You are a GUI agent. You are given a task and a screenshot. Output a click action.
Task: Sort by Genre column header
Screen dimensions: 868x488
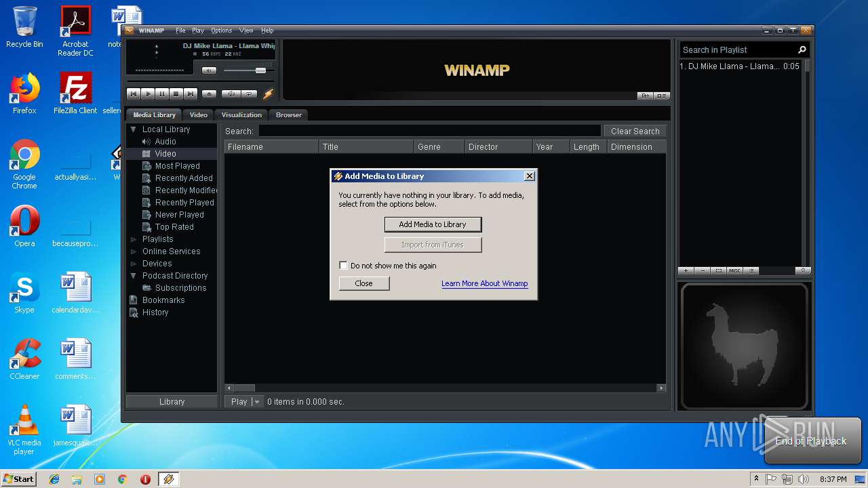coord(440,146)
